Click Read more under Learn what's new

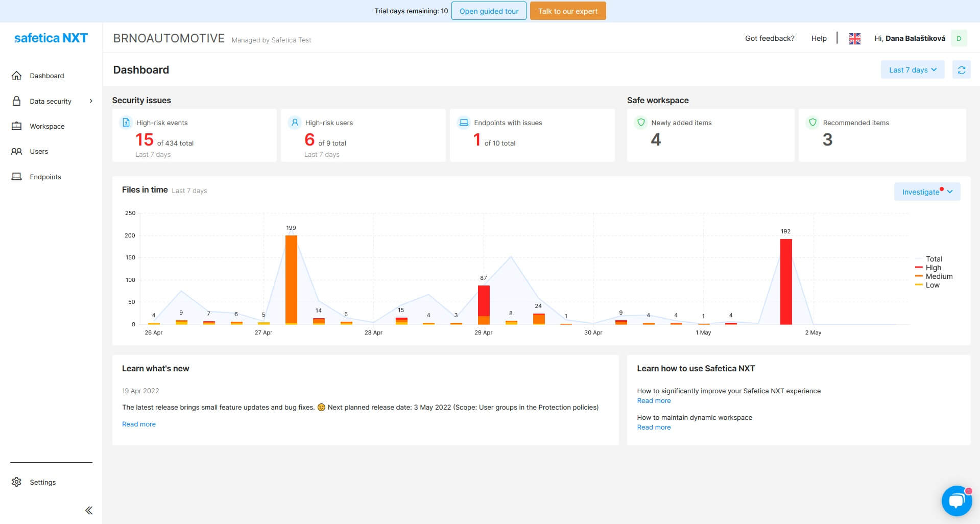139,424
